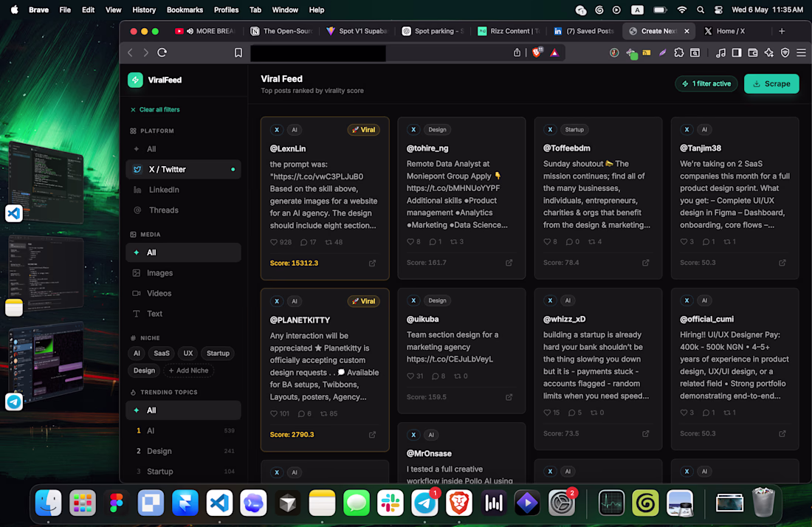
Task: Click the Design tag on @uikuba card
Action: pos(437,300)
